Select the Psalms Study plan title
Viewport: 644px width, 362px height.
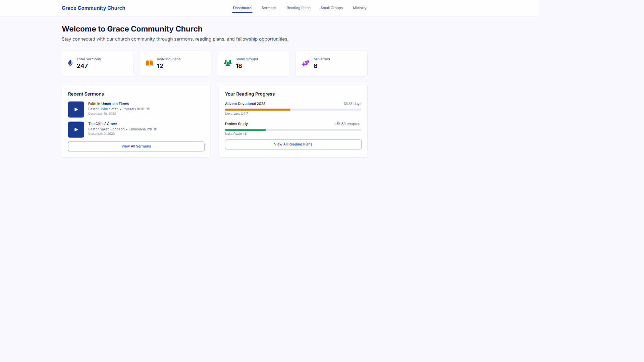236,124
